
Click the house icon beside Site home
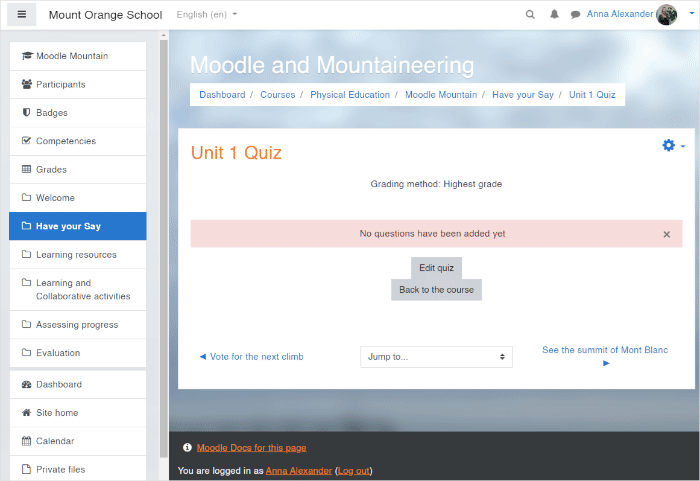pyautogui.click(x=26, y=412)
